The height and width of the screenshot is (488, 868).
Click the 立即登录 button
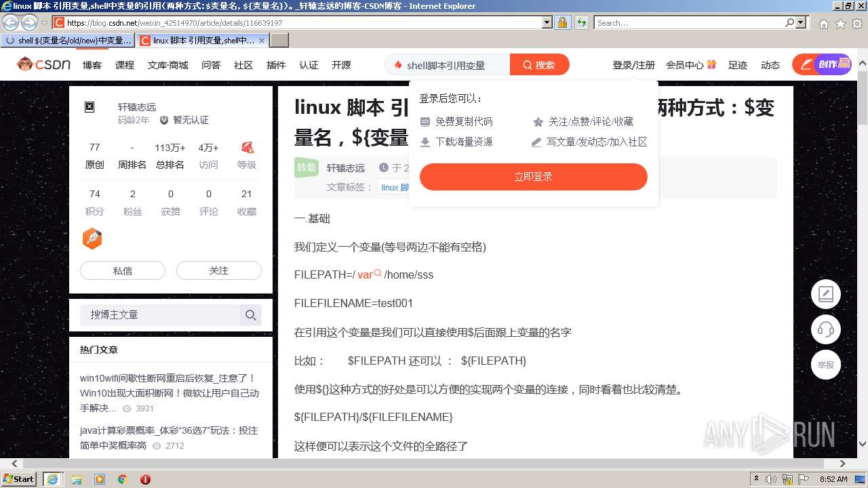coord(534,177)
